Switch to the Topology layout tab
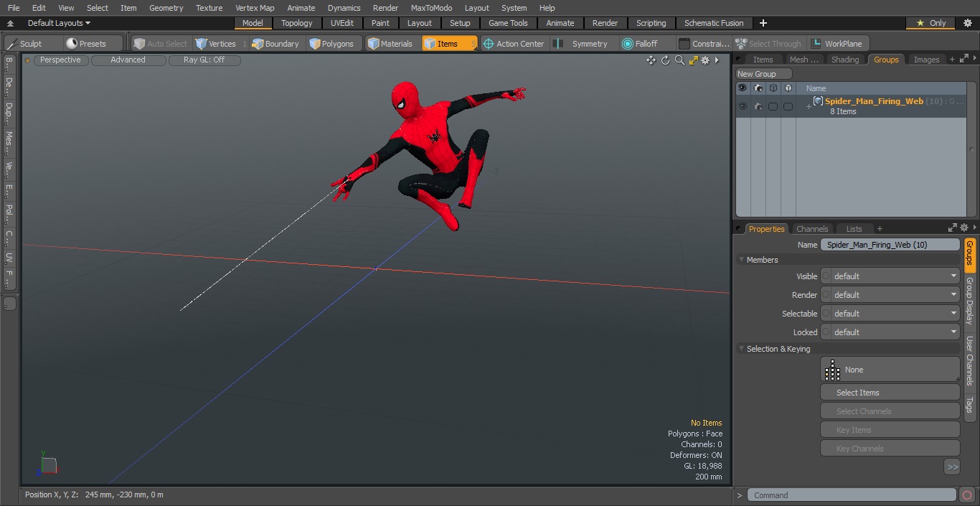This screenshot has width=980, height=506. (x=297, y=23)
